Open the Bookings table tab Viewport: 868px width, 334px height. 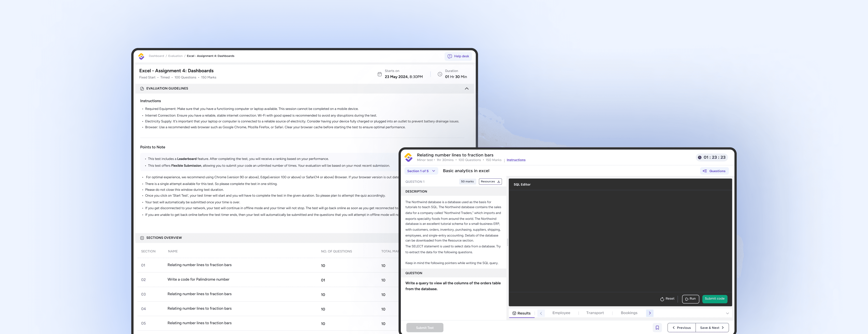coord(629,313)
